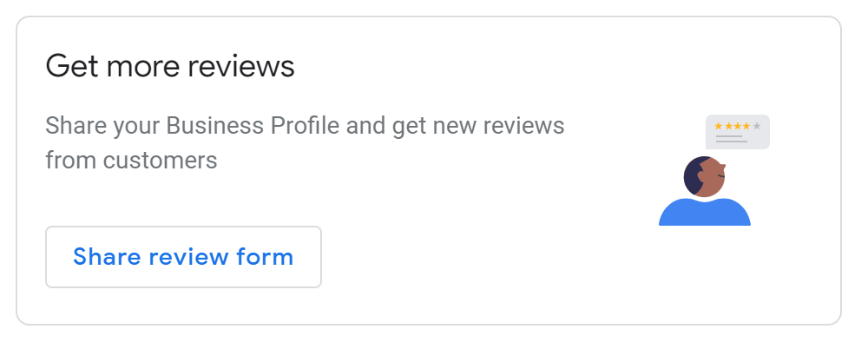The image size is (868, 349).
Task: Click the gray fifth star in bubble
Action: 757,126
